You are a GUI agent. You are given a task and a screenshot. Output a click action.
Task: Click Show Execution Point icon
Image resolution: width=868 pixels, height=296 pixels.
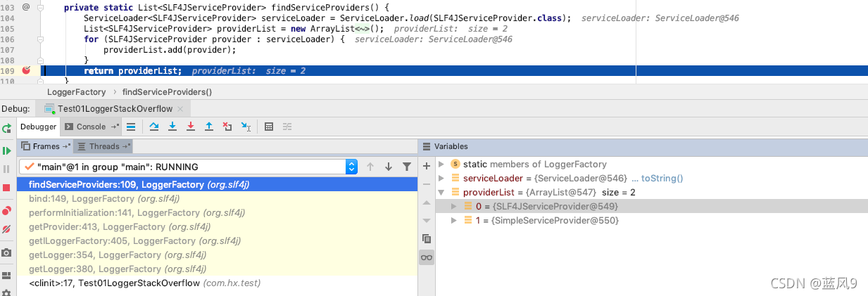(131, 127)
